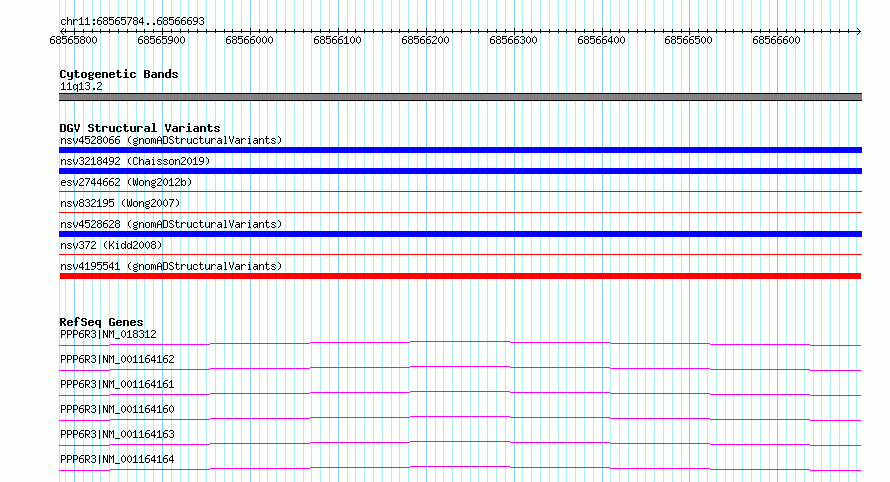This screenshot has width=890, height=482.
Task: Click the thick red bar for nsv4195541
Action: point(460,276)
